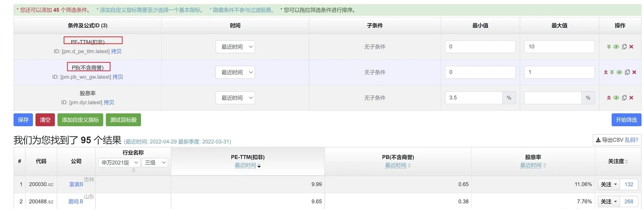Click the 股息率 minimum value input field
Screen dimensions: 644x209
click(x=474, y=98)
